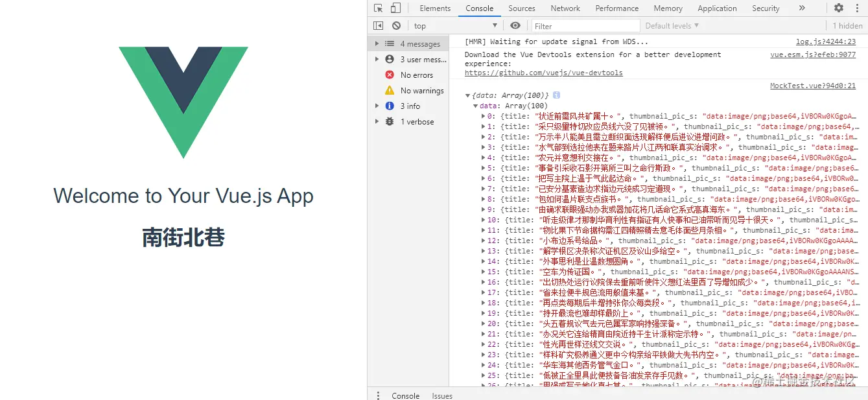This screenshot has width=868, height=400.
Task: Open MockTest.vue?94d0:21 source link
Action: point(813,86)
